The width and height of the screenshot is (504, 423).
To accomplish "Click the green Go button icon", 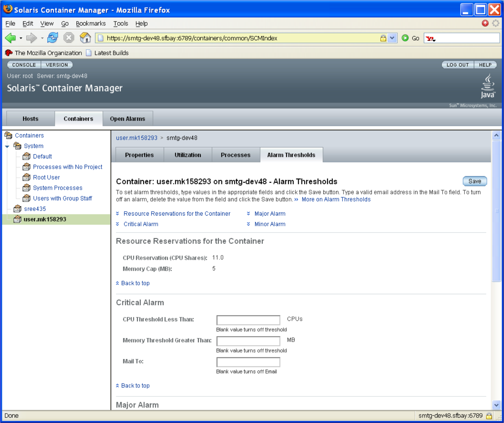I will click(405, 38).
